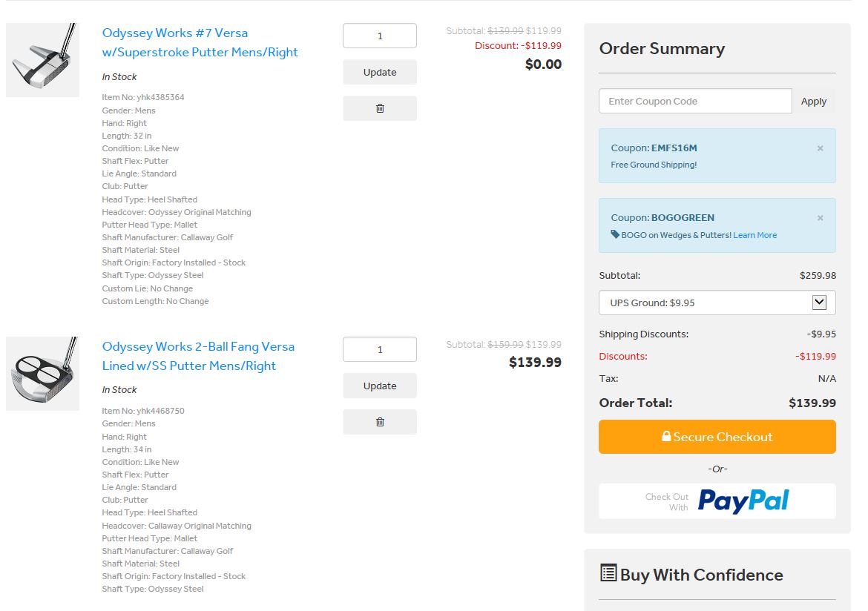Image resolution: width=868 pixels, height=611 pixels.
Task: Dismiss the BOGOGREEN coupon
Action: (x=820, y=218)
